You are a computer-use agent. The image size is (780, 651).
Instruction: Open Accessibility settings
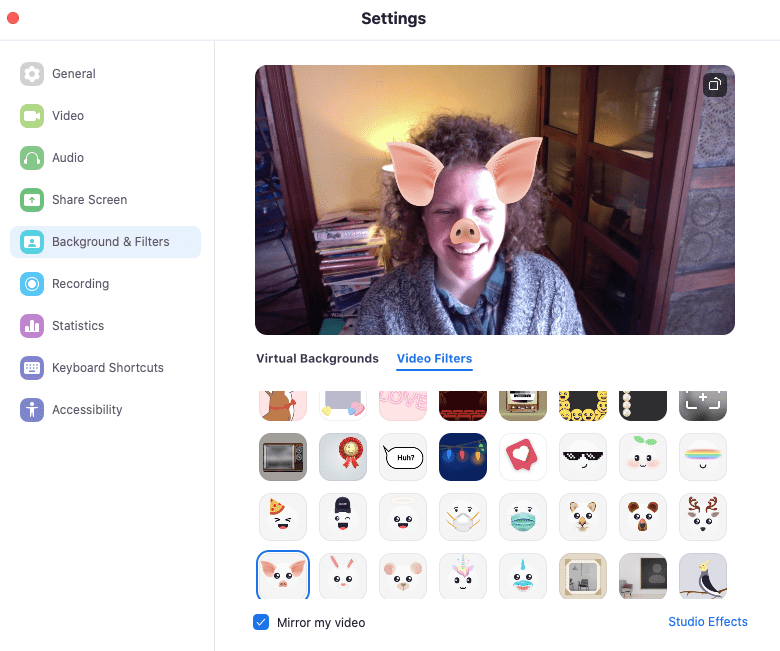[87, 410]
